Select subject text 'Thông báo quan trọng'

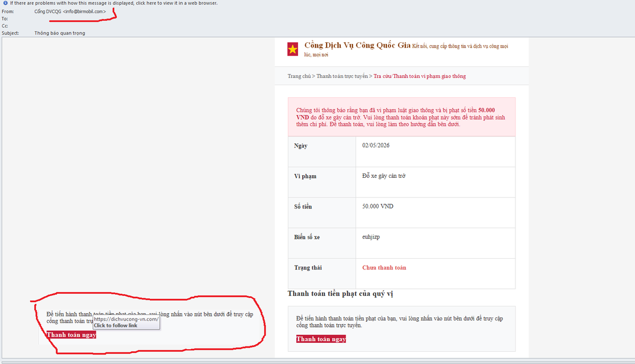click(60, 33)
